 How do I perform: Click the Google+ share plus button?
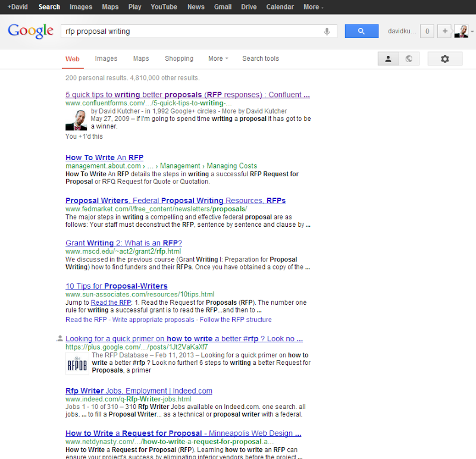(444, 31)
